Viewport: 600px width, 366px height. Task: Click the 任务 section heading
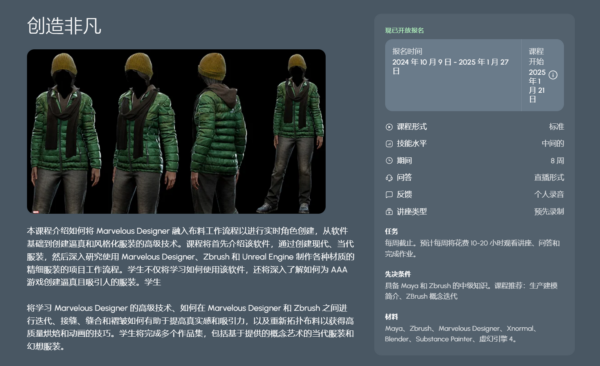(391, 231)
